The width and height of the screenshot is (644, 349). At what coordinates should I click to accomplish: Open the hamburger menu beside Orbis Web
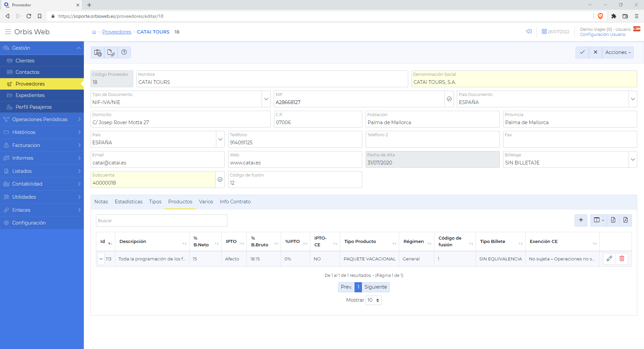pyautogui.click(x=8, y=32)
